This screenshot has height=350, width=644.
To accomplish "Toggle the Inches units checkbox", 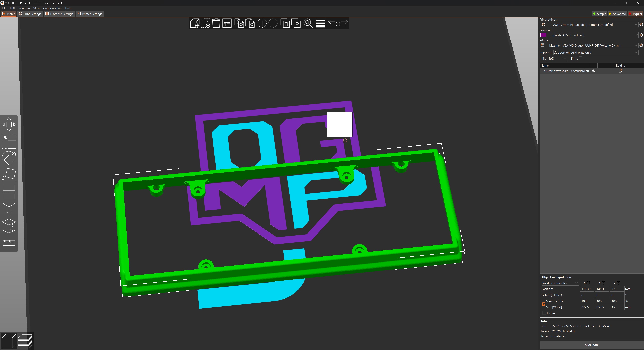I will pyautogui.click(x=544, y=313).
